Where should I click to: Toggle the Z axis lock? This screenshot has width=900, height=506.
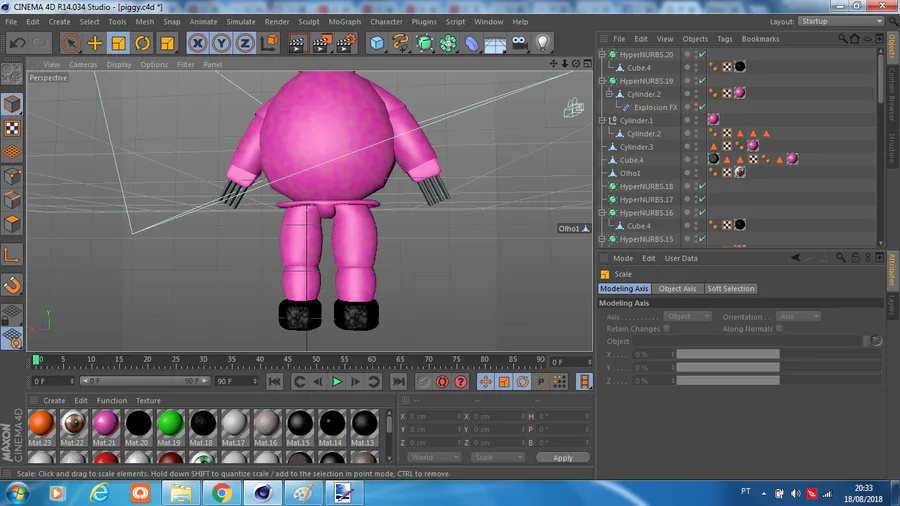pyautogui.click(x=245, y=43)
